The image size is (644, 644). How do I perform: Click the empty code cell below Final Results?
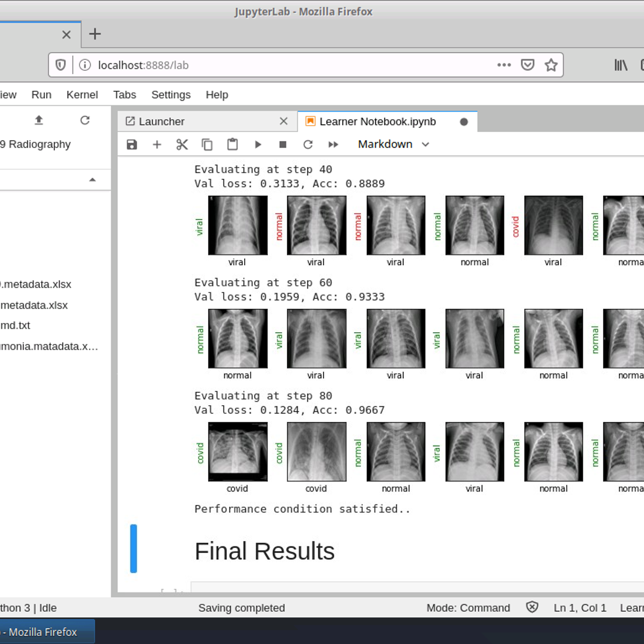tap(418, 587)
